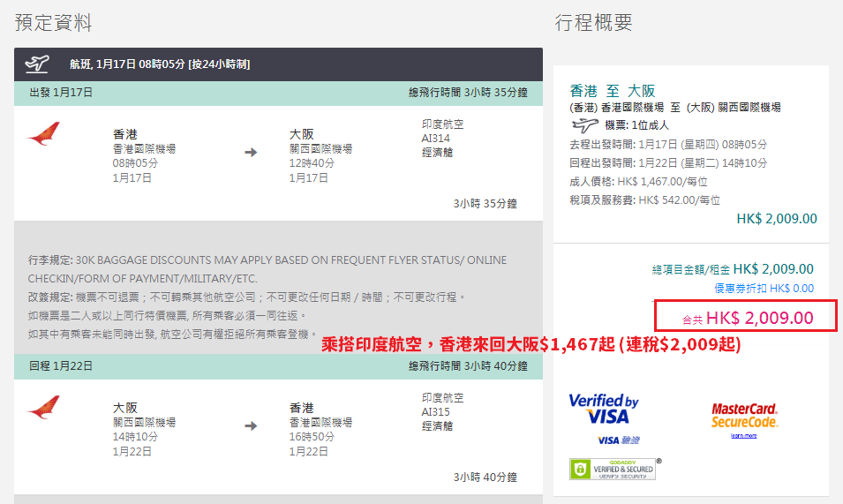Click the 總項目金額/租金 HK$ 2,009.00 line
The height and width of the screenshot is (504, 843).
[x=733, y=269]
